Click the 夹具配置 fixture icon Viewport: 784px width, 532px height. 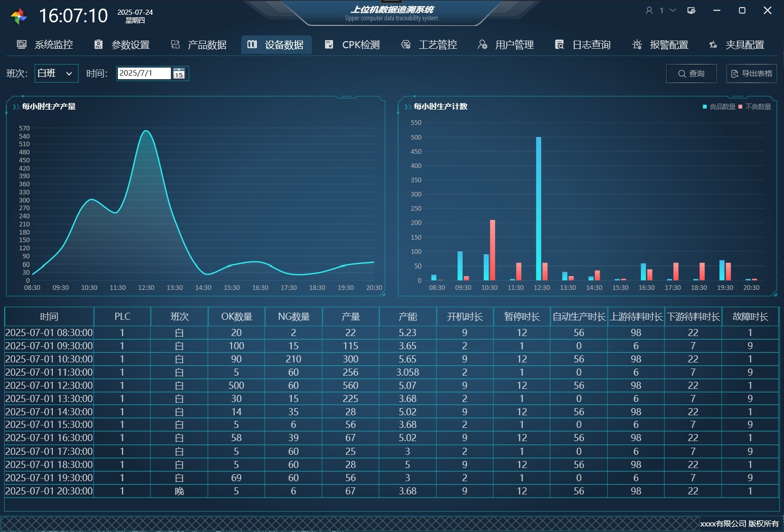click(713, 45)
